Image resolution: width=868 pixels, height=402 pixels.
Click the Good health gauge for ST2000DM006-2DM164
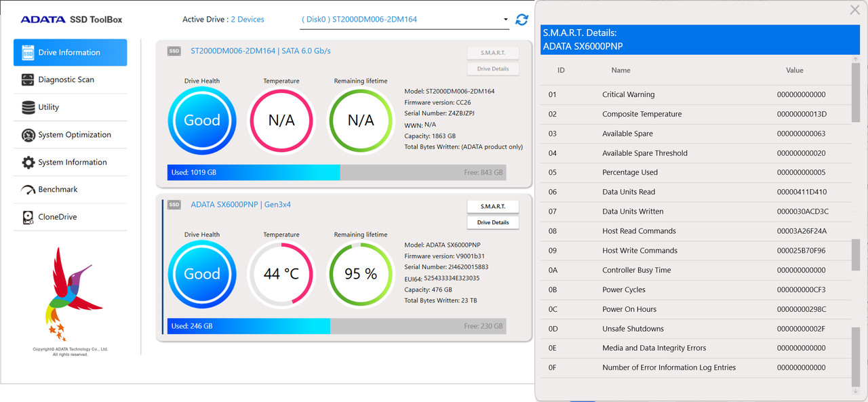point(202,120)
